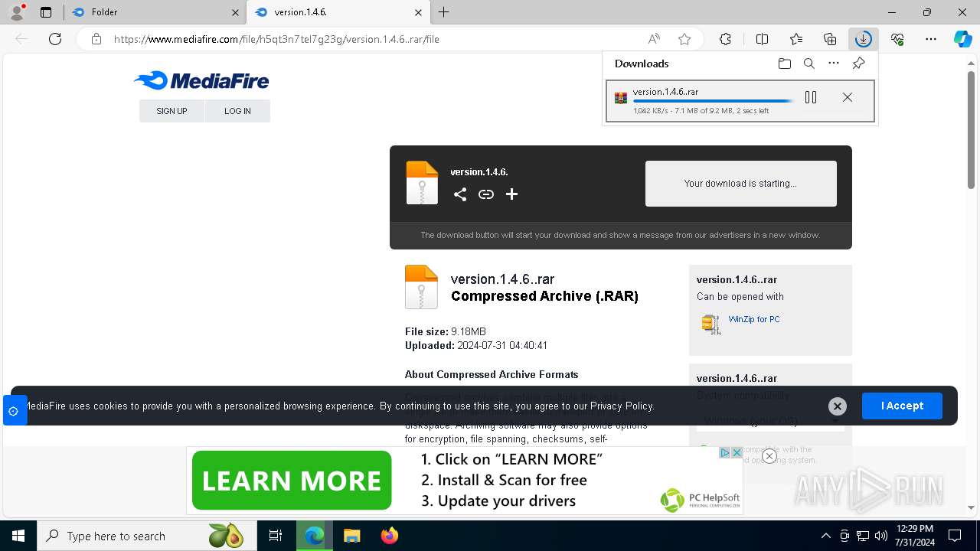Click the WinZip icon
The width and height of the screenshot is (980, 551).
[x=711, y=324]
